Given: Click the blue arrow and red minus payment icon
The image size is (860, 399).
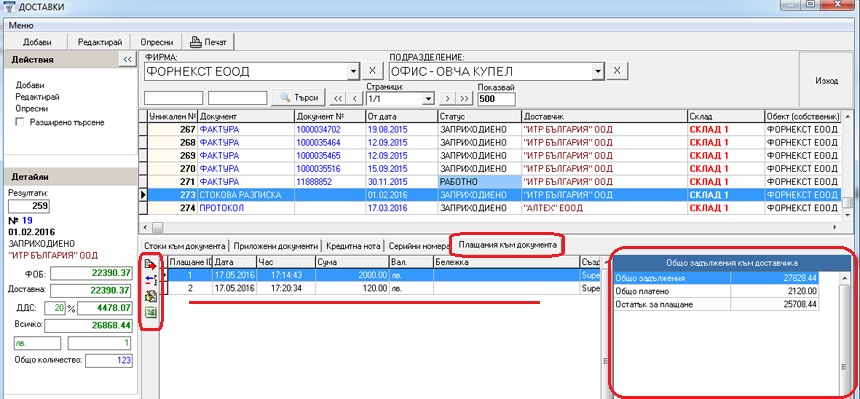Looking at the screenshot, I should point(150,281).
